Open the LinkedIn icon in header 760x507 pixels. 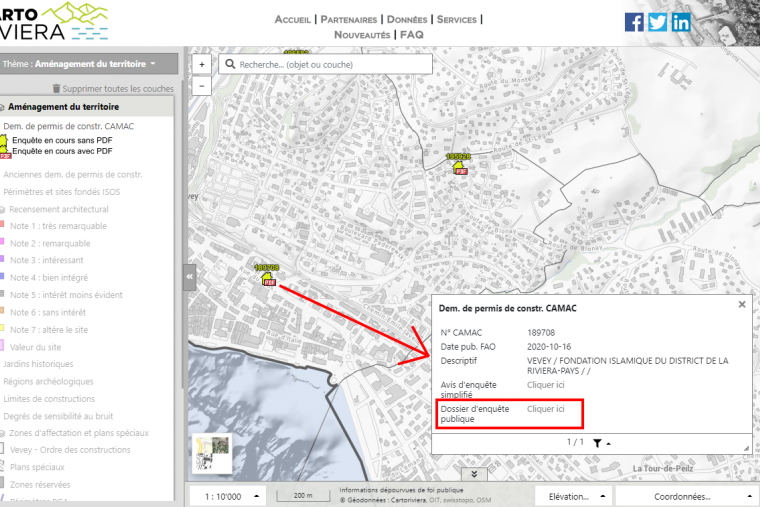click(681, 22)
